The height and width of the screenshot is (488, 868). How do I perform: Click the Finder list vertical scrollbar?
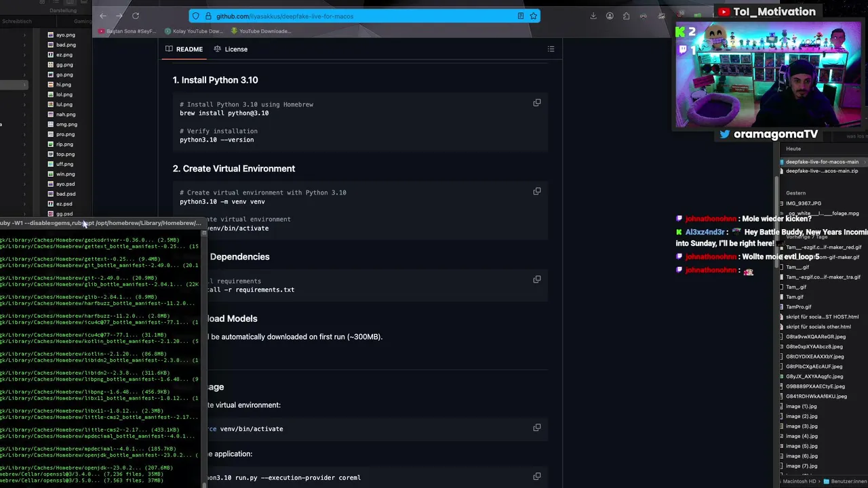tap(777, 224)
